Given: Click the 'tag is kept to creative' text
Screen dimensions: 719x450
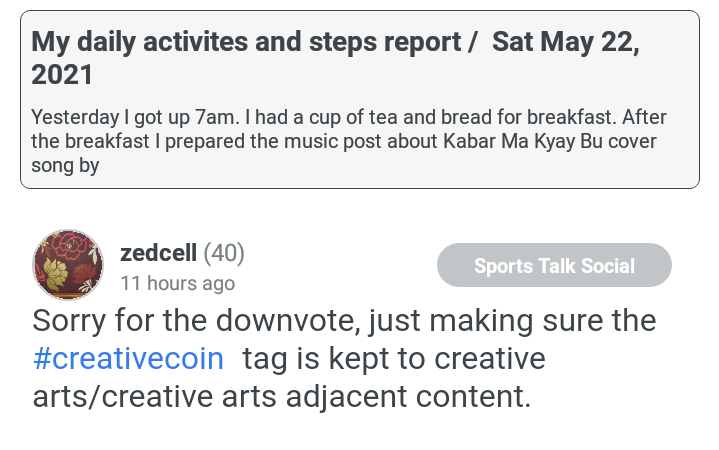Looking at the screenshot, I should click(x=394, y=358).
